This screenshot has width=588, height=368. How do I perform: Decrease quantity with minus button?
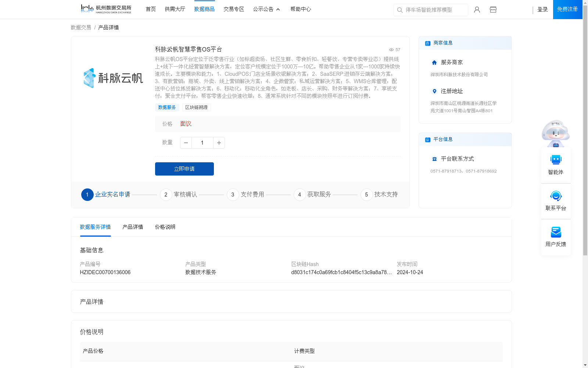(186, 143)
